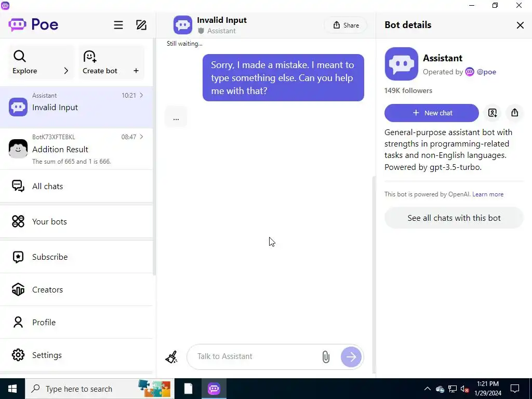The width and height of the screenshot is (532, 399).
Task: Open the Subscribe page
Action: tap(76, 257)
